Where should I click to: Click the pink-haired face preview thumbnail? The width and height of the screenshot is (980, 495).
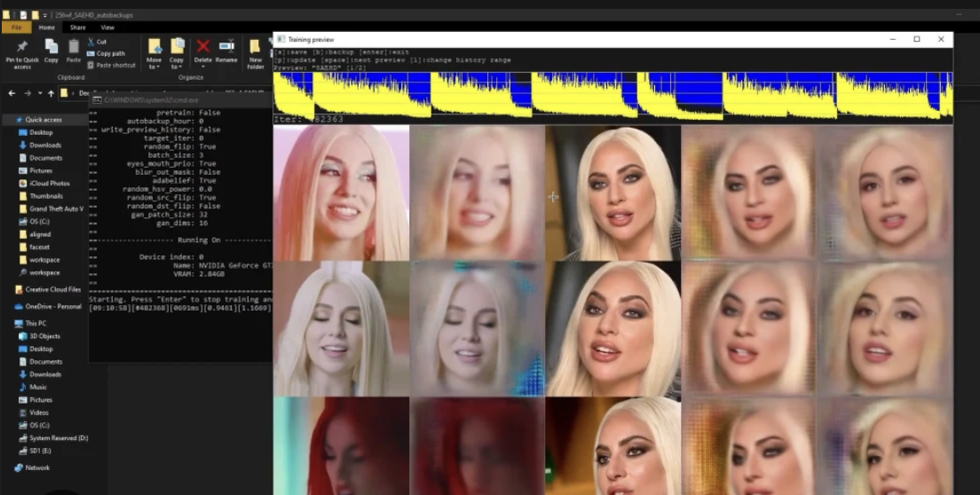click(341, 192)
